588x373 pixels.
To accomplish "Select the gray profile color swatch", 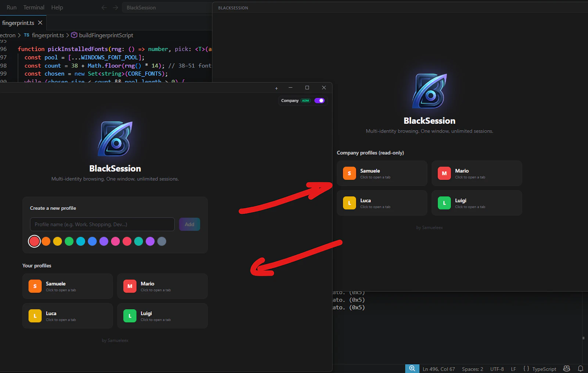I will pos(162,241).
